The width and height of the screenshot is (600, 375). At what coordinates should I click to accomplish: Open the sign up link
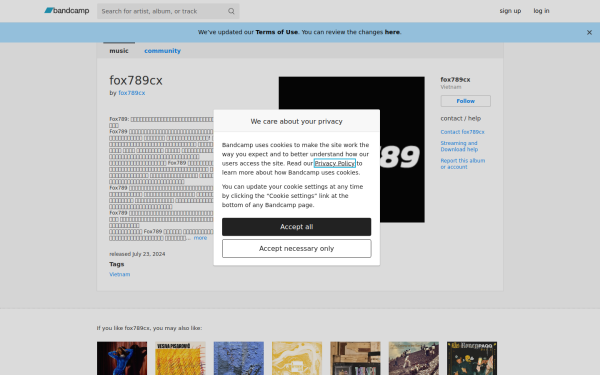510,11
